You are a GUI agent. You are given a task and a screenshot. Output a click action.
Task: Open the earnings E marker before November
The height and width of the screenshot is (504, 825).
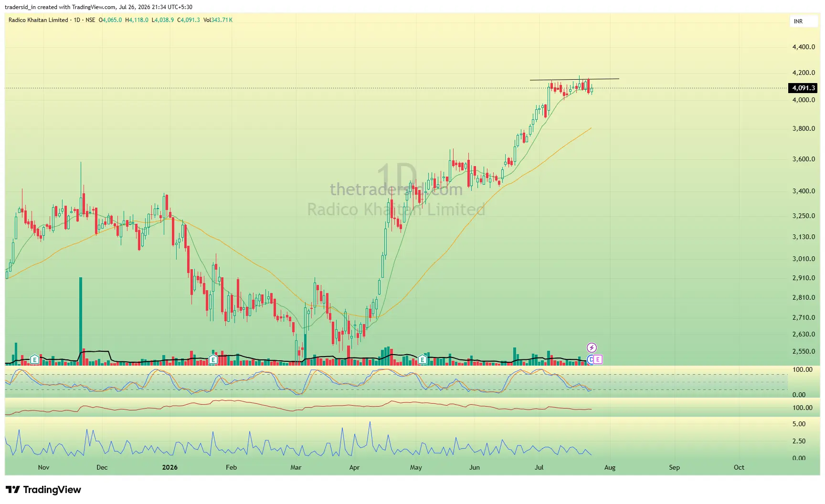34,359
